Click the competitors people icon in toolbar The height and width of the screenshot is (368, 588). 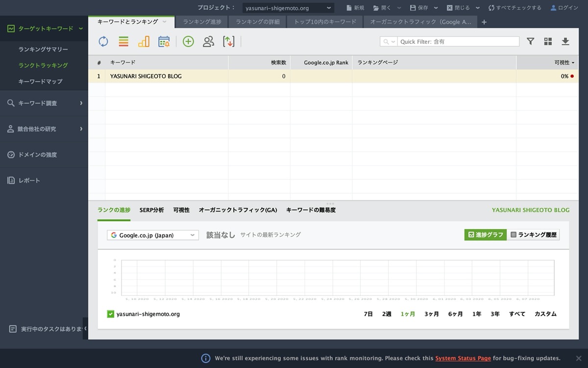[x=208, y=42]
